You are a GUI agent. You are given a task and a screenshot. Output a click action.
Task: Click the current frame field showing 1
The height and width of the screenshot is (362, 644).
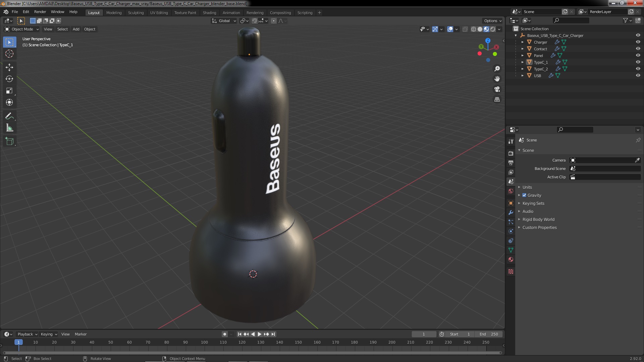pos(424,334)
